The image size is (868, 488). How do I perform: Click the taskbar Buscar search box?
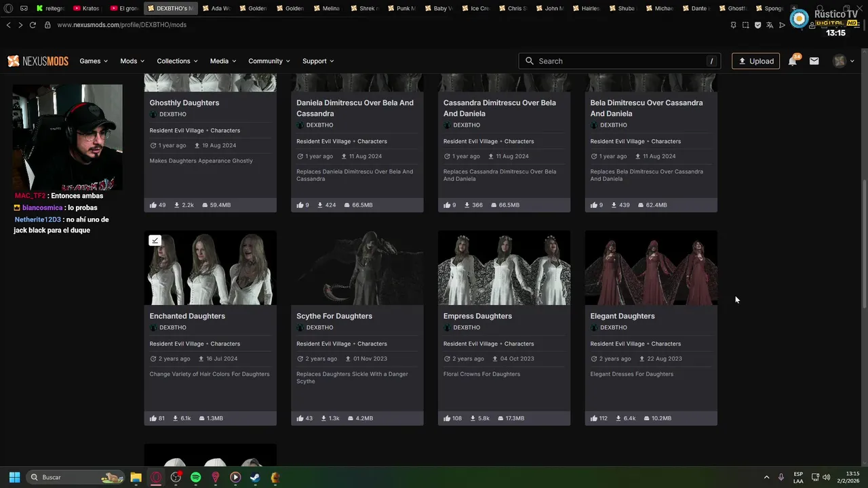75,477
